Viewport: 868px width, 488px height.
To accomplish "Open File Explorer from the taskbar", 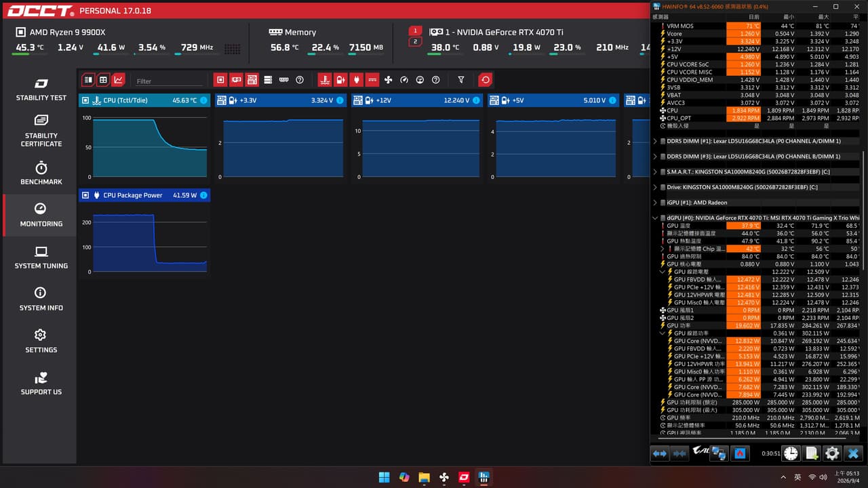I will (424, 477).
